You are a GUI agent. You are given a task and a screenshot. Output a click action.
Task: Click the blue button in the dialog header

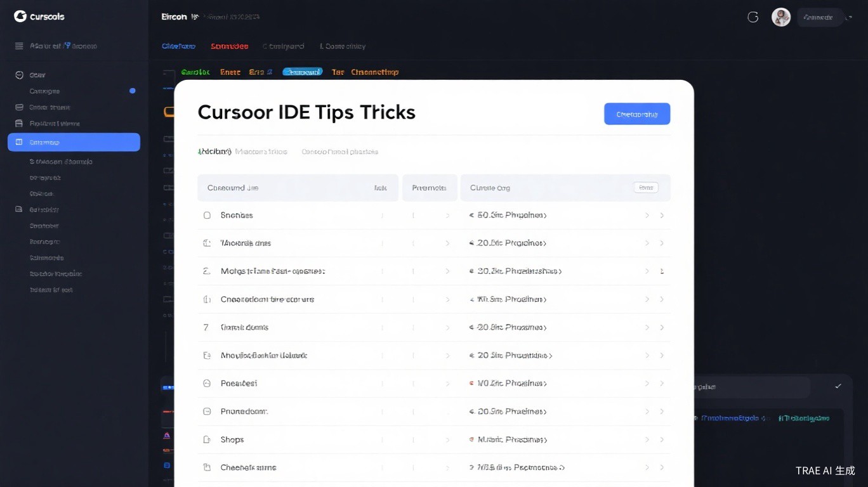(x=637, y=114)
